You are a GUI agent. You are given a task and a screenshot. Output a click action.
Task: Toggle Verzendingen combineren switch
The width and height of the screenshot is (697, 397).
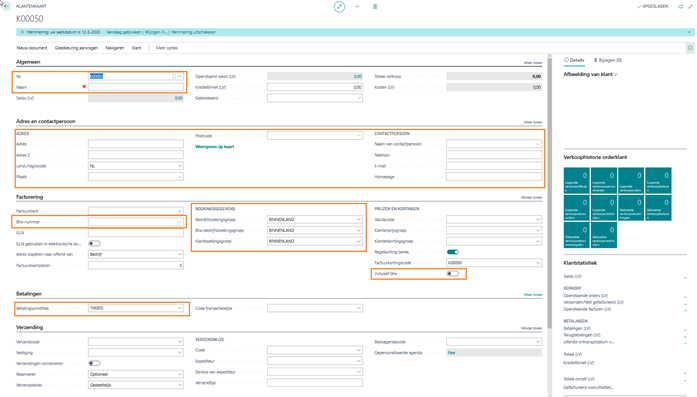[x=94, y=363]
